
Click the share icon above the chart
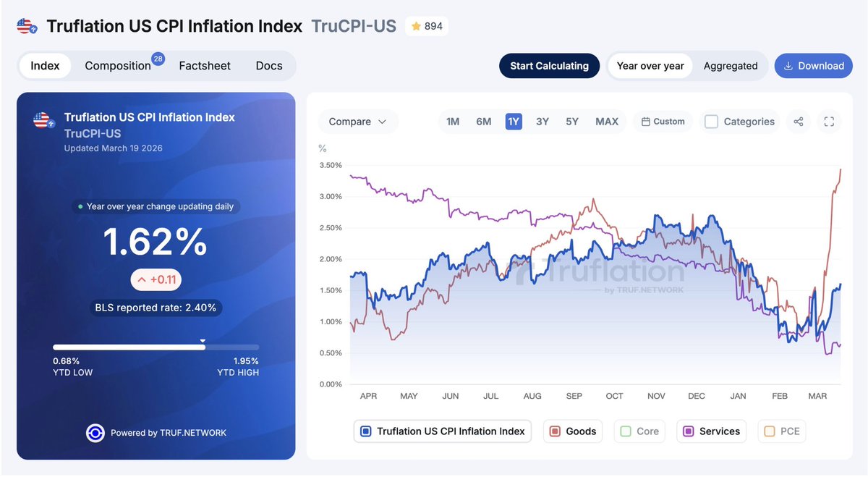click(x=799, y=122)
